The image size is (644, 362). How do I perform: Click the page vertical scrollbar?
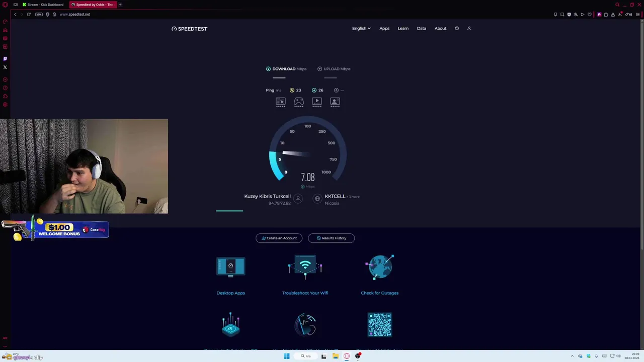[x=641, y=136]
